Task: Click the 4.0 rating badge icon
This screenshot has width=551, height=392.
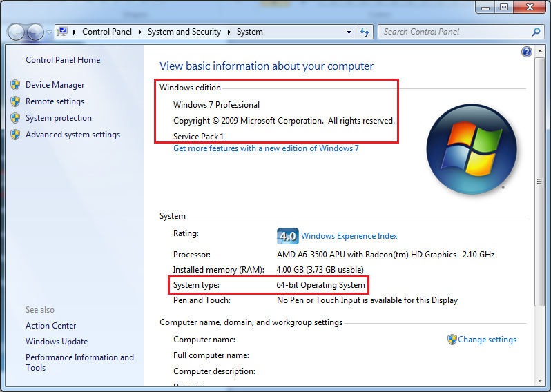Action: [x=287, y=236]
